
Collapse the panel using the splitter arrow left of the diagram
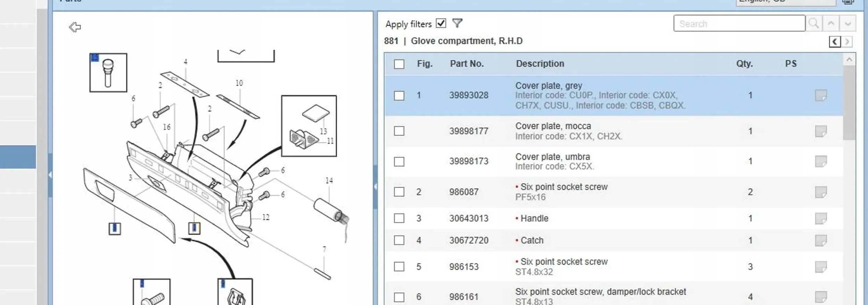click(50, 175)
